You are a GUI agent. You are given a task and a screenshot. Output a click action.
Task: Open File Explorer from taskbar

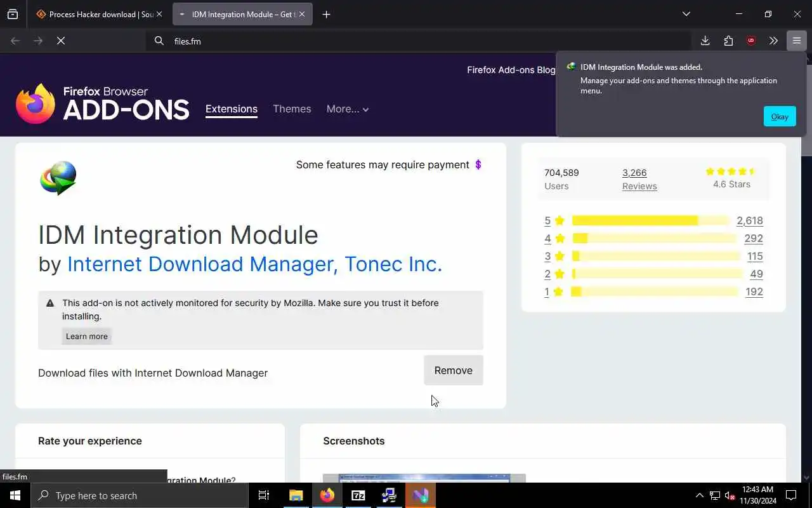coord(296,495)
